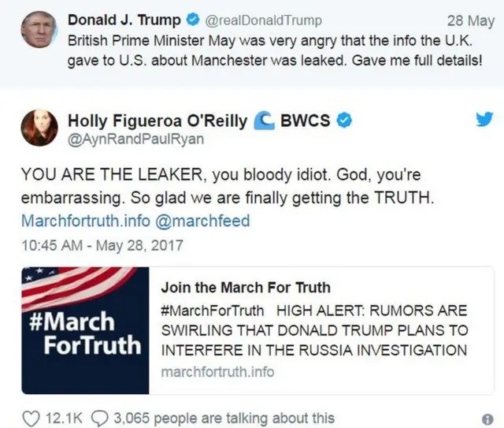Open the #MarchForTruth card image
The width and height of the screenshot is (504, 428).
click(85, 329)
